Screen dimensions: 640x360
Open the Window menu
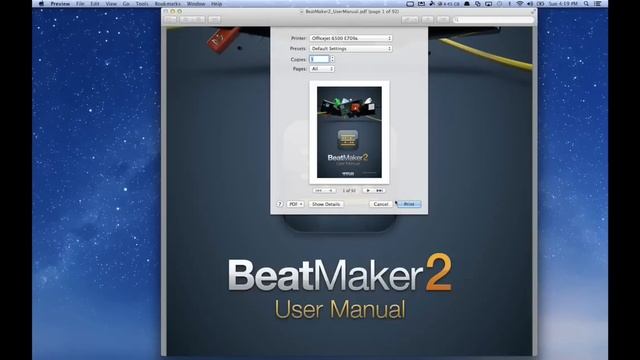(x=196, y=4)
